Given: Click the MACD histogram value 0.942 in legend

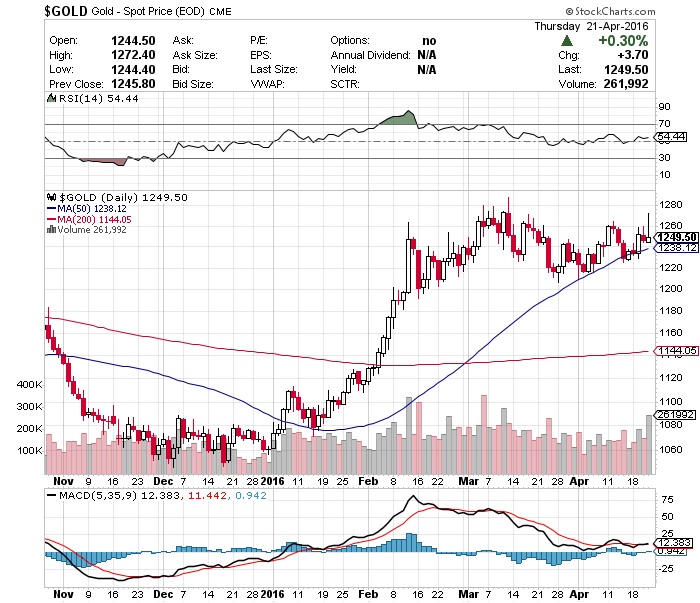Looking at the screenshot, I should coord(251,495).
